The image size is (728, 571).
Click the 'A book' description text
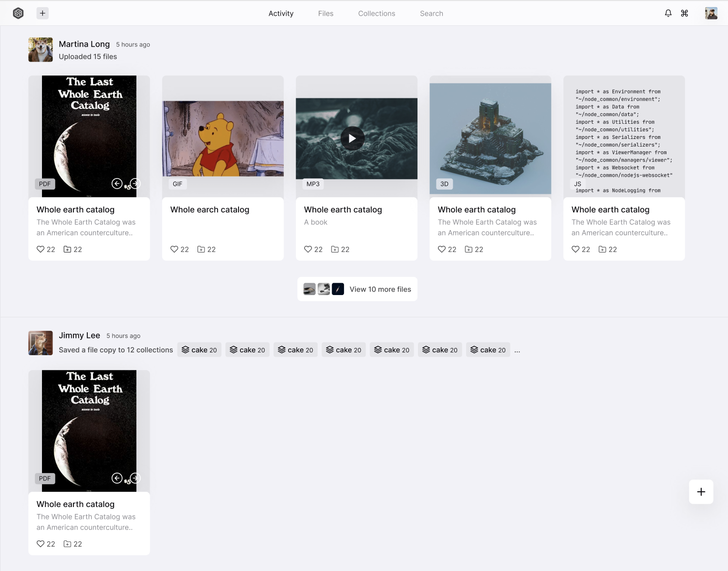pos(316,222)
